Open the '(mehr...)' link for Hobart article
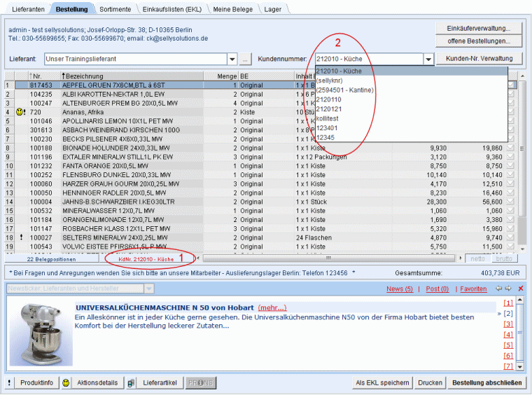This screenshot has width=532, height=395. pos(272,307)
